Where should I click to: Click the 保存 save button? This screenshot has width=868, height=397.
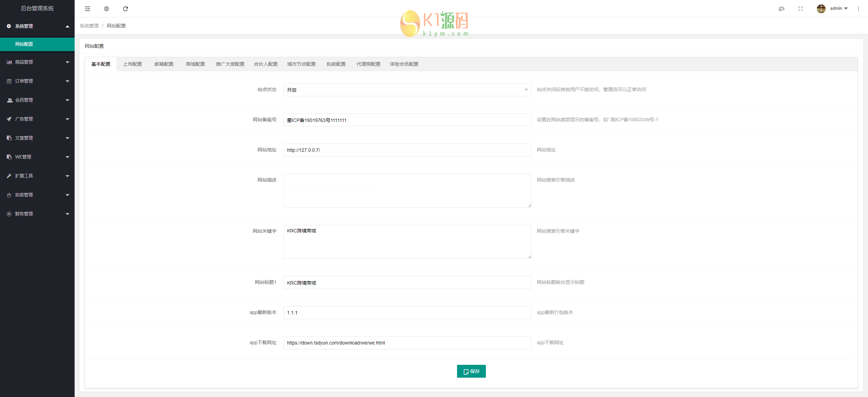(471, 371)
